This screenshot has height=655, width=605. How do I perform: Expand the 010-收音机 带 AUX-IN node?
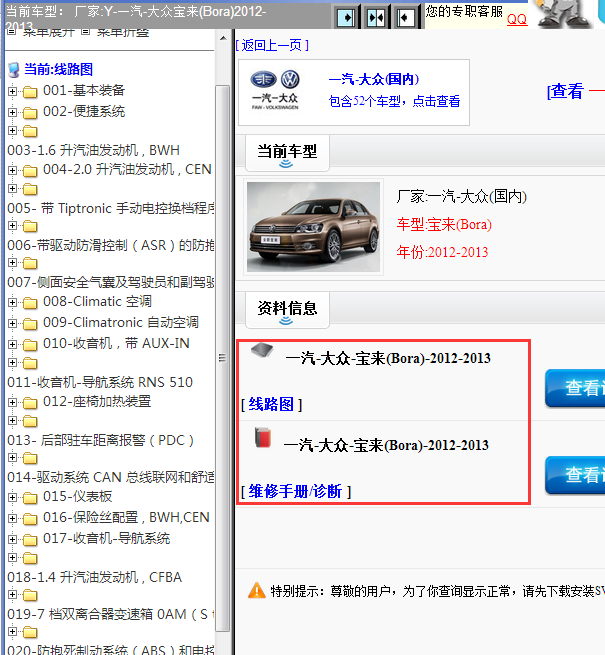[x=13, y=344]
